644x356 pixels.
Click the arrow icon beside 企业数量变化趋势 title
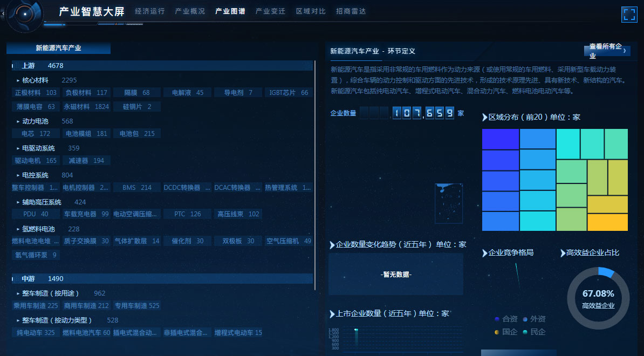pos(333,244)
